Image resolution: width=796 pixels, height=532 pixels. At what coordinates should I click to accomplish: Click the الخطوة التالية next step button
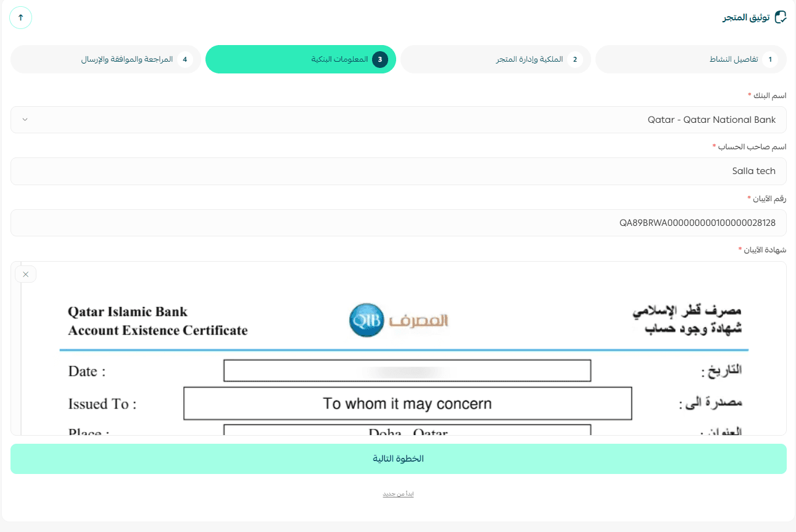(399, 459)
